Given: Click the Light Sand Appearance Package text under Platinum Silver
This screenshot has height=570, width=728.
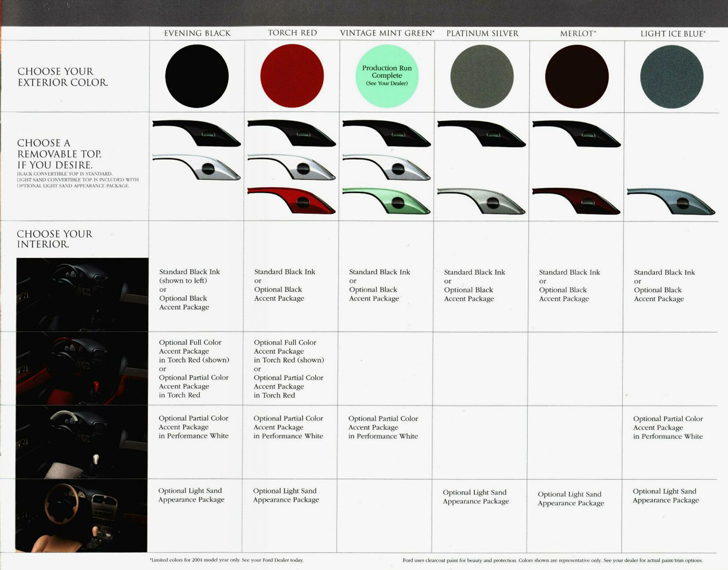Looking at the screenshot, I should (476, 497).
